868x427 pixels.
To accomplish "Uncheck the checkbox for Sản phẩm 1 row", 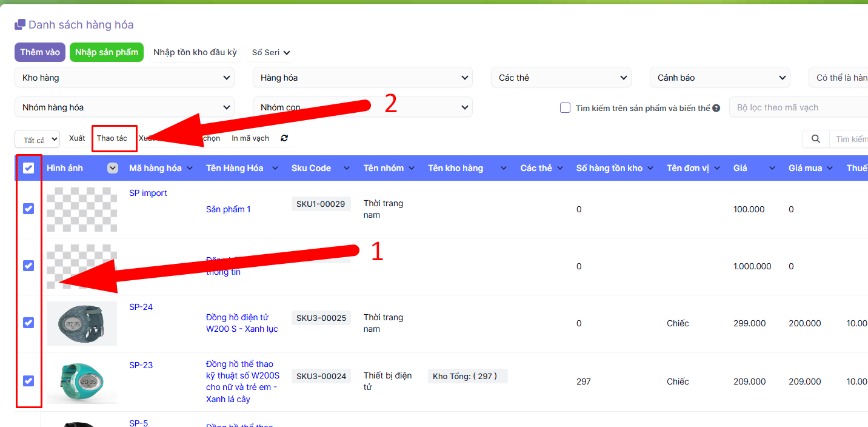I will (x=28, y=209).
